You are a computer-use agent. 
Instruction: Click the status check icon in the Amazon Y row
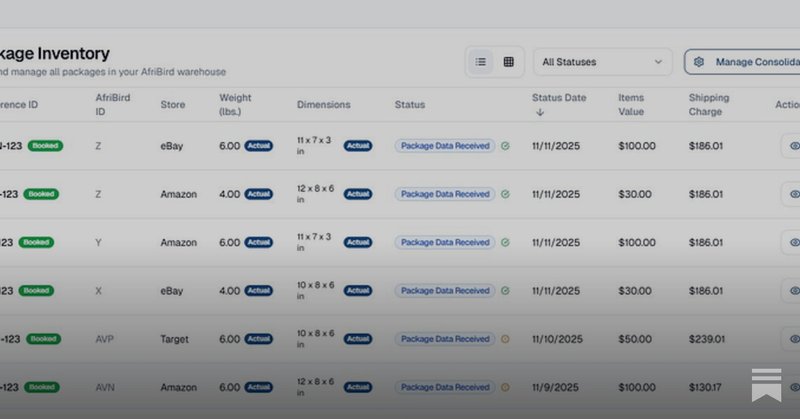[x=505, y=242]
